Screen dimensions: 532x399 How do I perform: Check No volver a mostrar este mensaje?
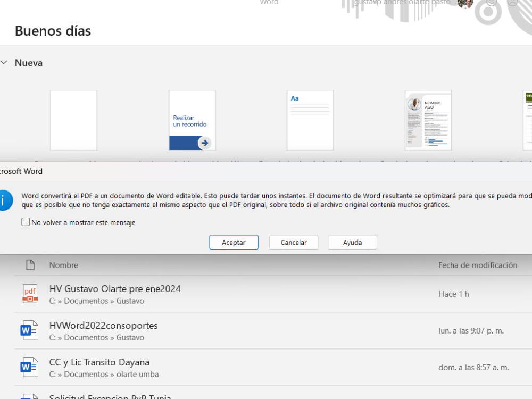coord(26,222)
